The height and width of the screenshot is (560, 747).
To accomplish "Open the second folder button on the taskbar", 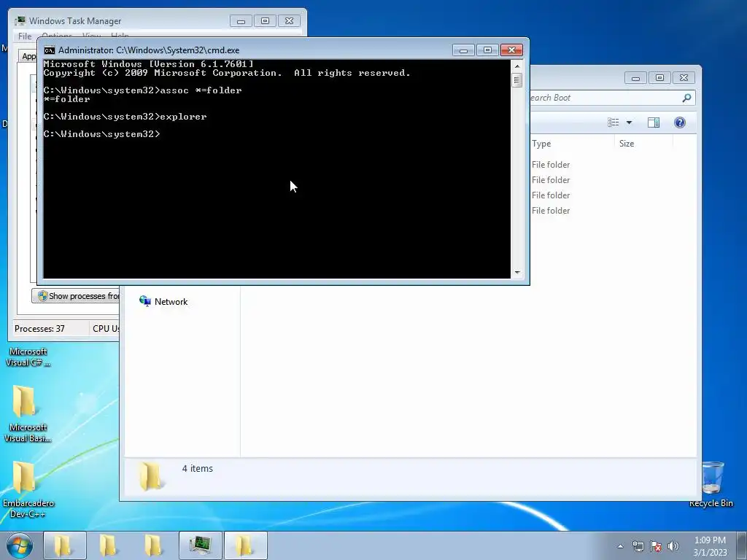I will click(109, 545).
